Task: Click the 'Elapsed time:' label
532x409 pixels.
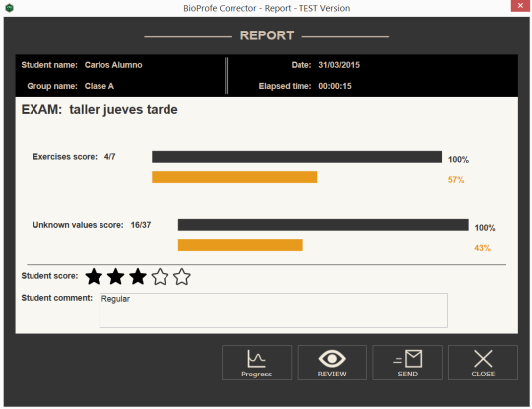Action: point(285,86)
